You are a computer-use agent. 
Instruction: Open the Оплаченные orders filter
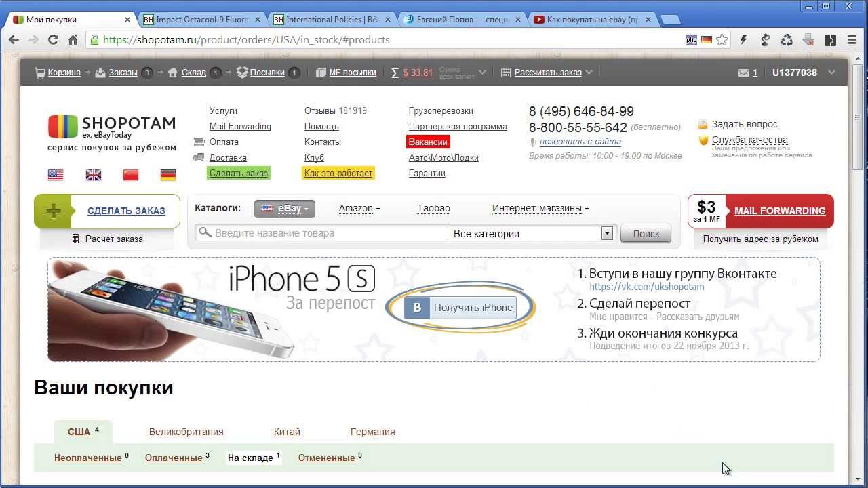click(x=174, y=458)
